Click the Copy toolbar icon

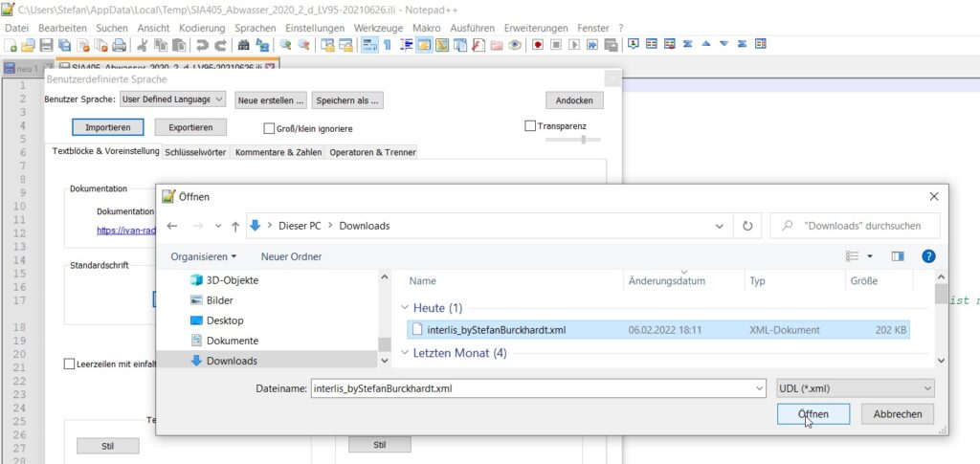coord(161,44)
